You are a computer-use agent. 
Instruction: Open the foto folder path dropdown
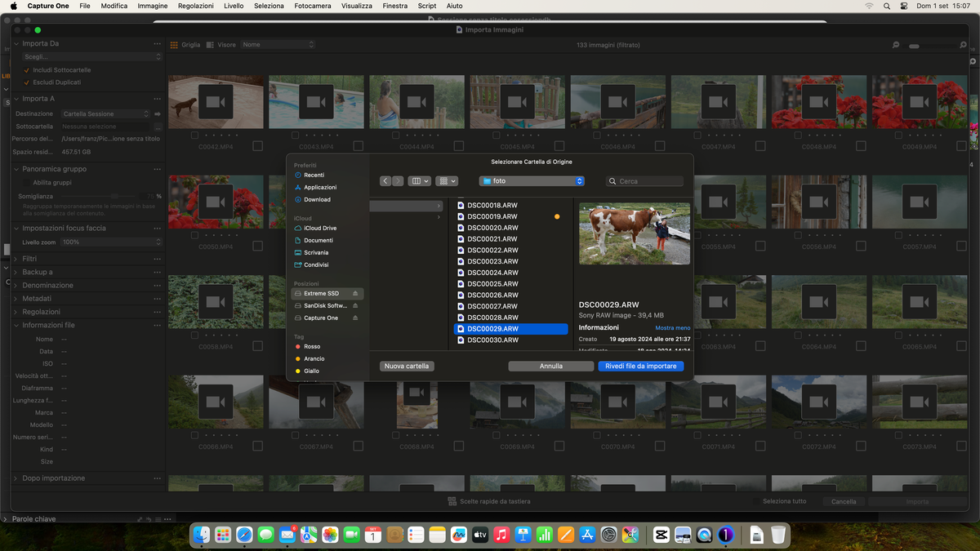pos(532,181)
